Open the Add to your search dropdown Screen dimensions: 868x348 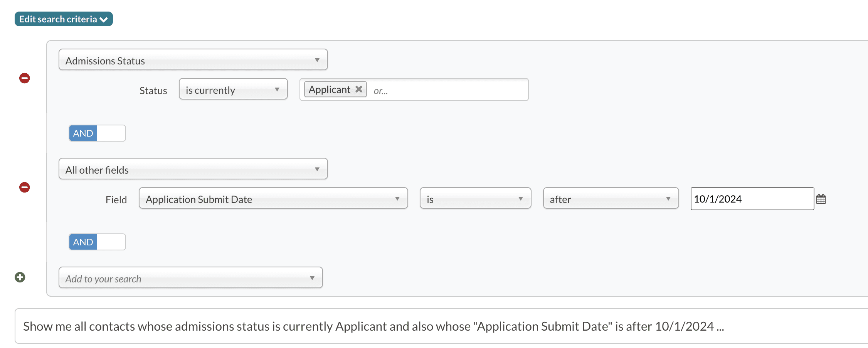point(190,278)
